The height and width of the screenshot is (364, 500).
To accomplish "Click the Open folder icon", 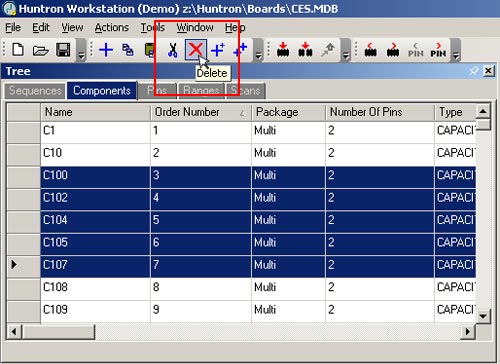I will tap(40, 51).
